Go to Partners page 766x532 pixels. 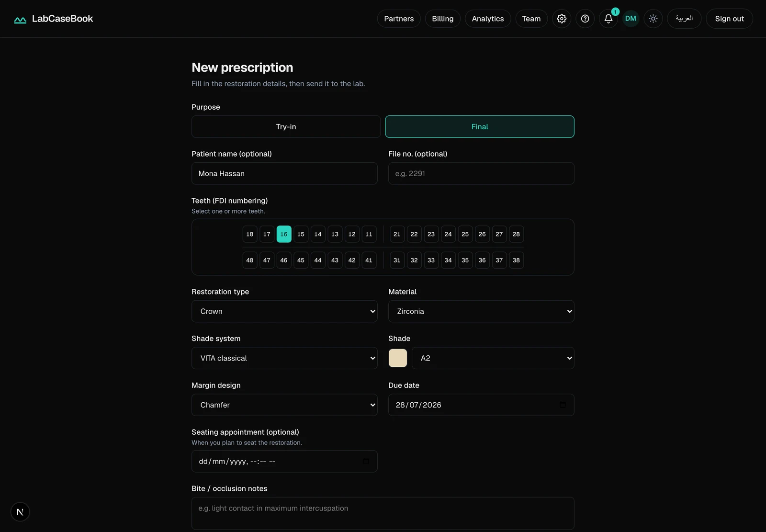coord(399,19)
